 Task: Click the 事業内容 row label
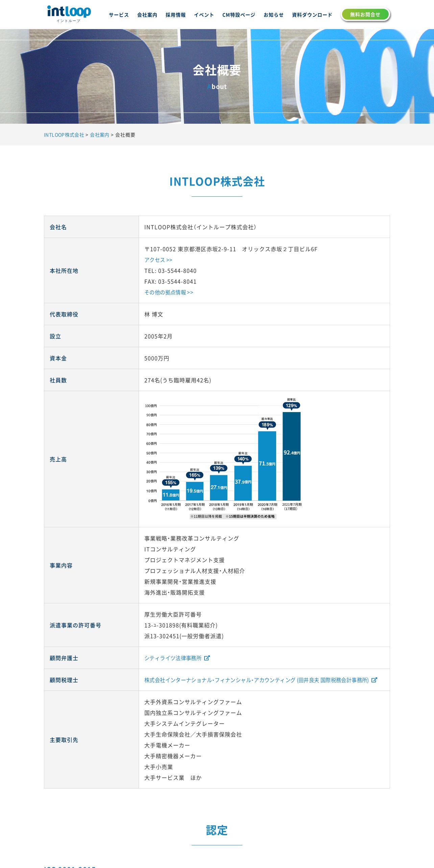(61, 565)
